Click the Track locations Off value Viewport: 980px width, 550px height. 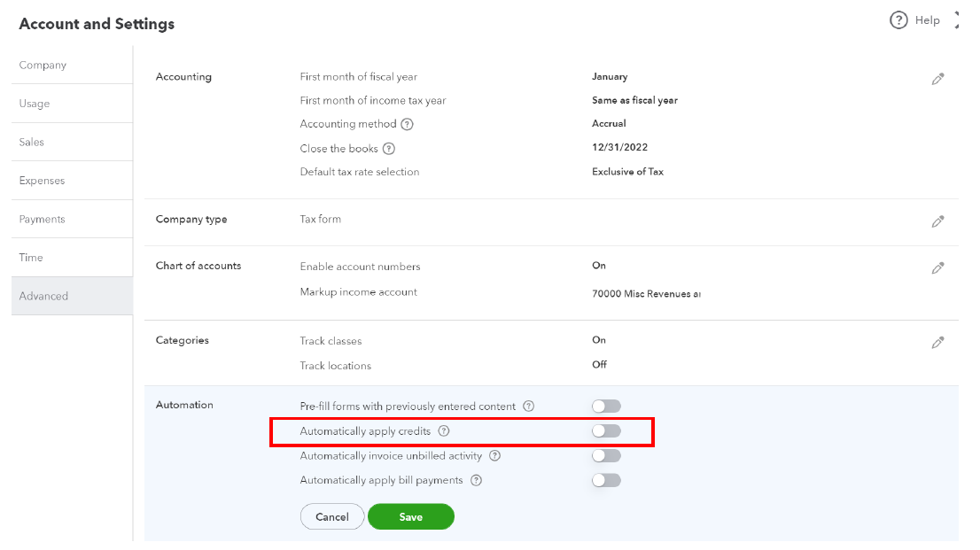[x=599, y=364]
